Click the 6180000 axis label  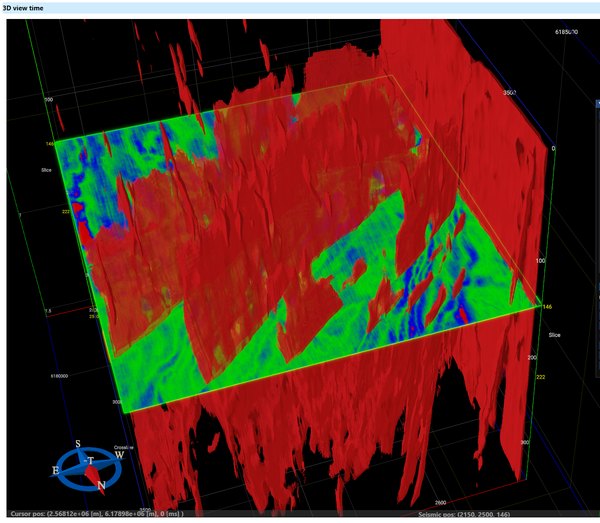click(59, 376)
